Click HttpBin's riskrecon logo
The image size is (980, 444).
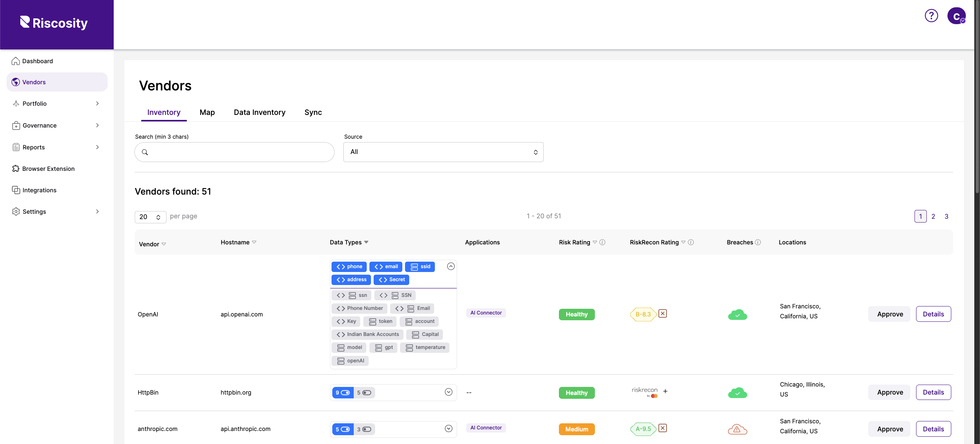[x=645, y=392]
